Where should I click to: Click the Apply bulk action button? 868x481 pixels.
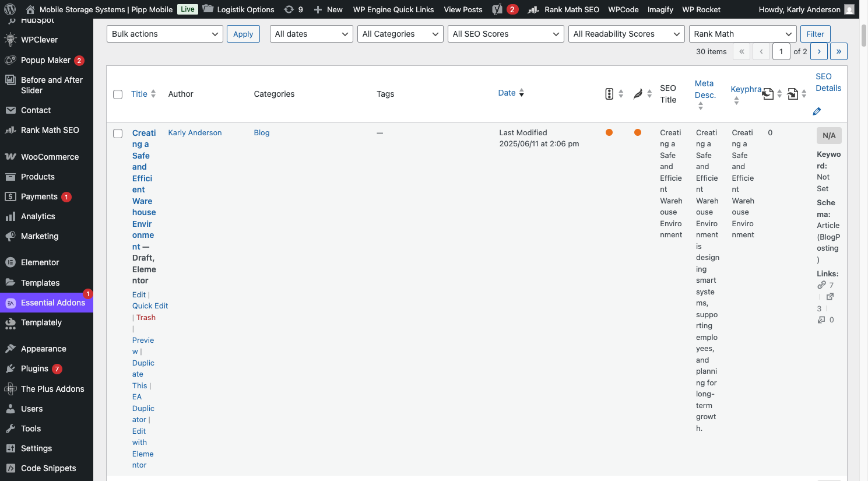243,34
